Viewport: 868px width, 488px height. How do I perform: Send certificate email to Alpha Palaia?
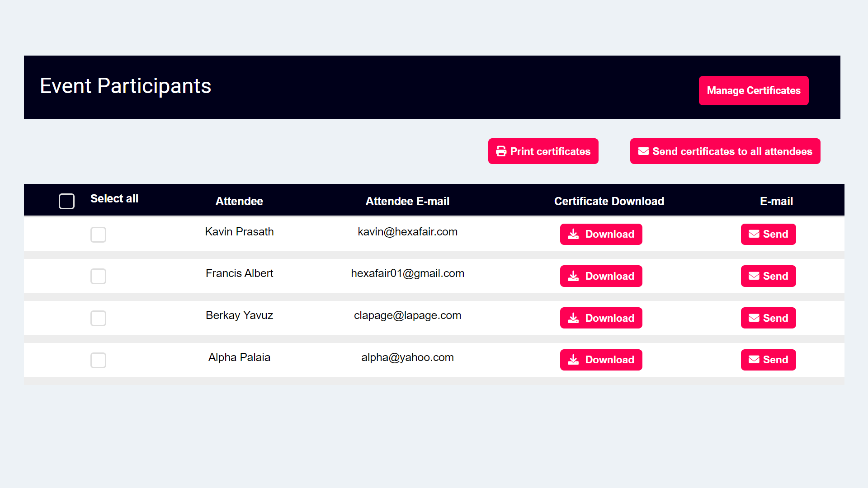(769, 359)
